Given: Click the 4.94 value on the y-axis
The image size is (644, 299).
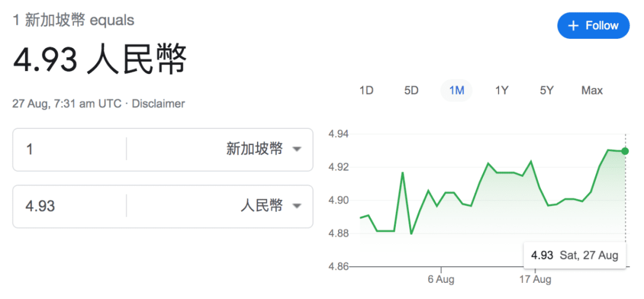Looking at the screenshot, I should [339, 134].
